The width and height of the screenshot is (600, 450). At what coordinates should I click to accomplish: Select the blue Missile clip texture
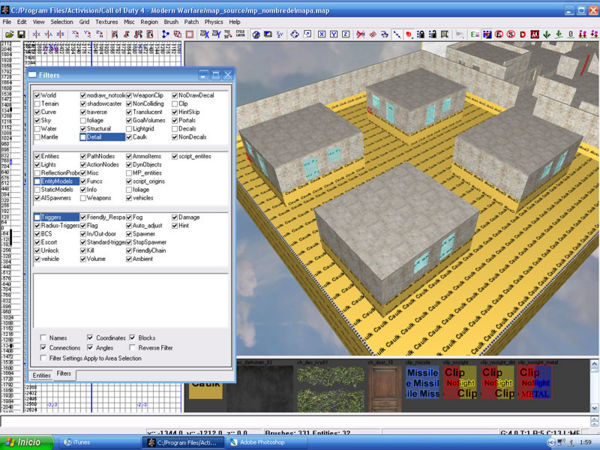(x=422, y=383)
